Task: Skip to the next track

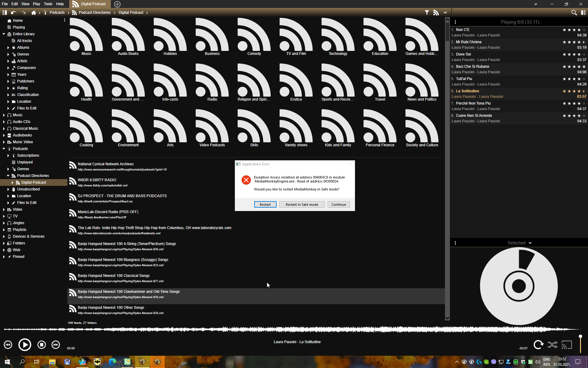Action: point(56,345)
